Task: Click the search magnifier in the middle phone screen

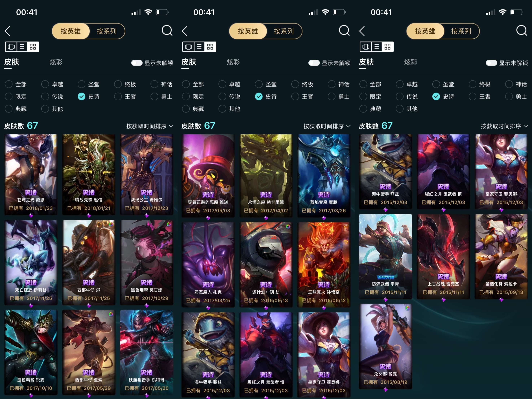Action: pyautogui.click(x=344, y=30)
